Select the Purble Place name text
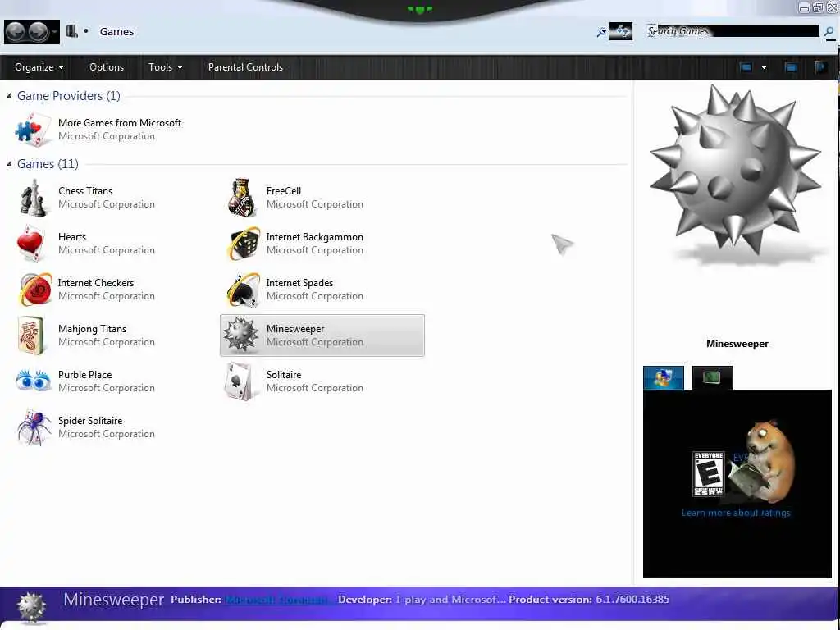Viewport: 840px width, 630px height. tap(84, 374)
